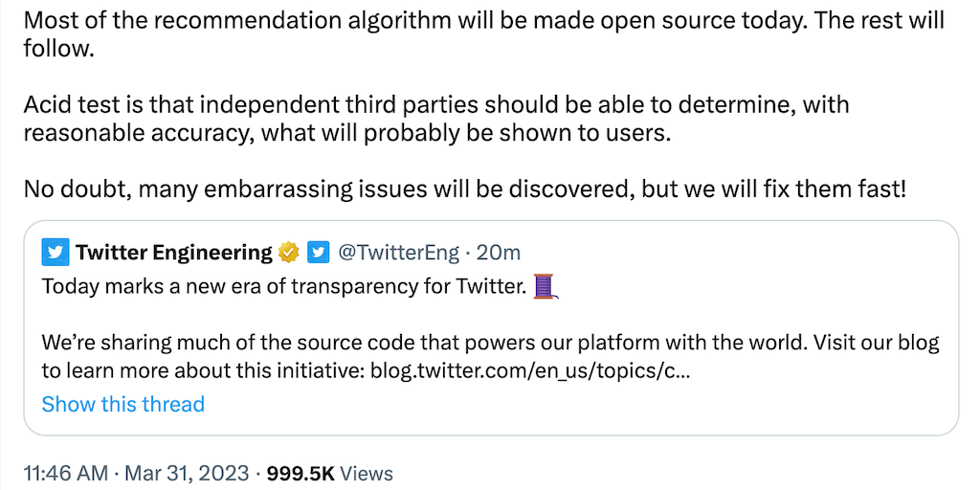This screenshot has width=980, height=490.
Task: Open the Twitter Engineering display name
Action: 174,253
